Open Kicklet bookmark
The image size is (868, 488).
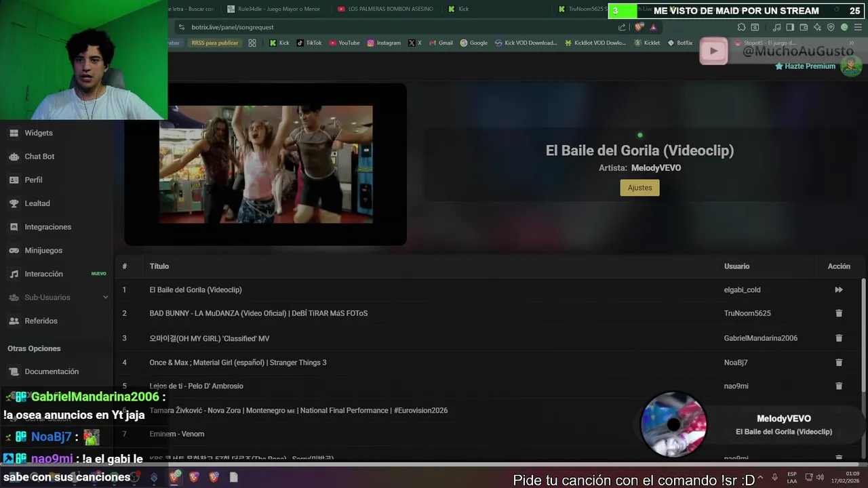coord(647,43)
